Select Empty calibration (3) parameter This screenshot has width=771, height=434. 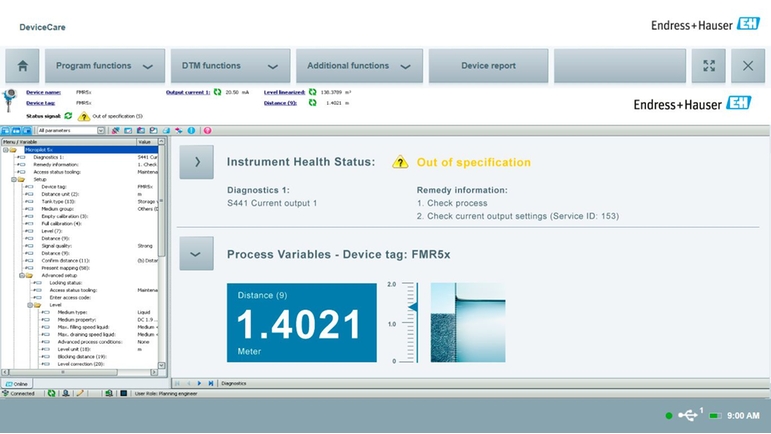(x=64, y=216)
